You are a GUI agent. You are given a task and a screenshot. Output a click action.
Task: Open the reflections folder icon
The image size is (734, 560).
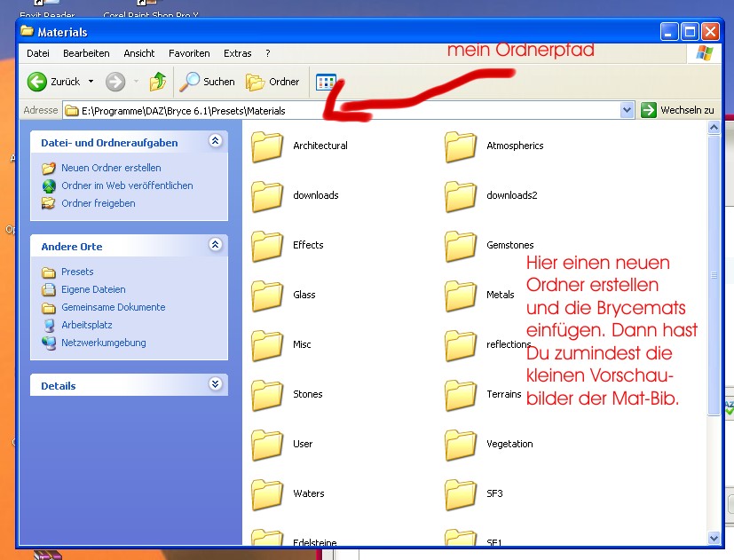point(461,345)
